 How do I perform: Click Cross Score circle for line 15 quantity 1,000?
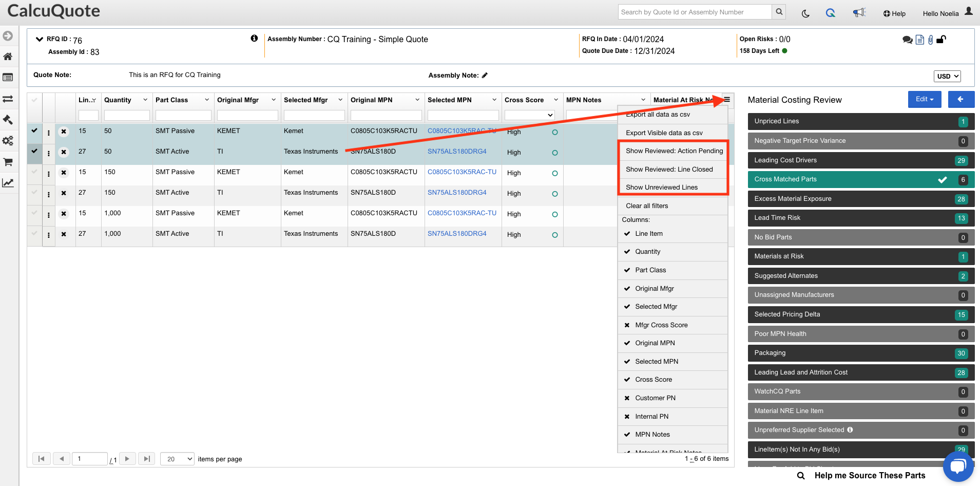coord(554,214)
